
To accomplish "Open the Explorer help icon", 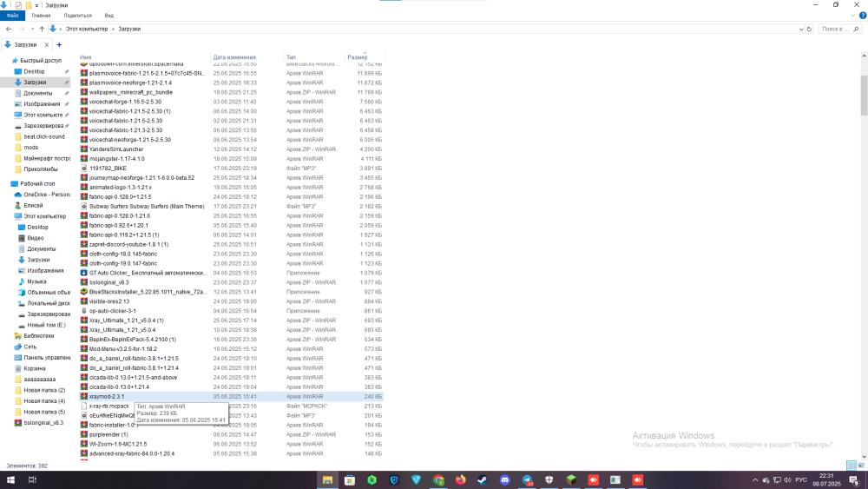I will (x=863, y=16).
